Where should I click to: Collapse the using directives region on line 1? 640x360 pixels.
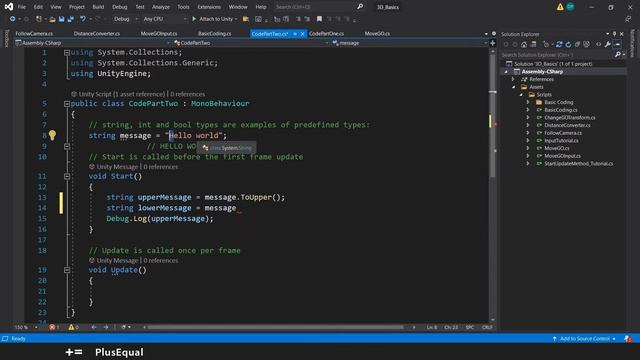(x=67, y=52)
